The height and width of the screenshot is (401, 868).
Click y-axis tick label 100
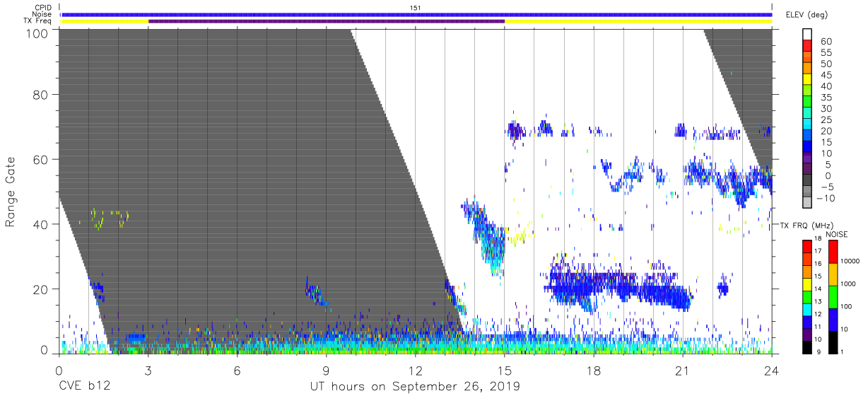pos(37,33)
